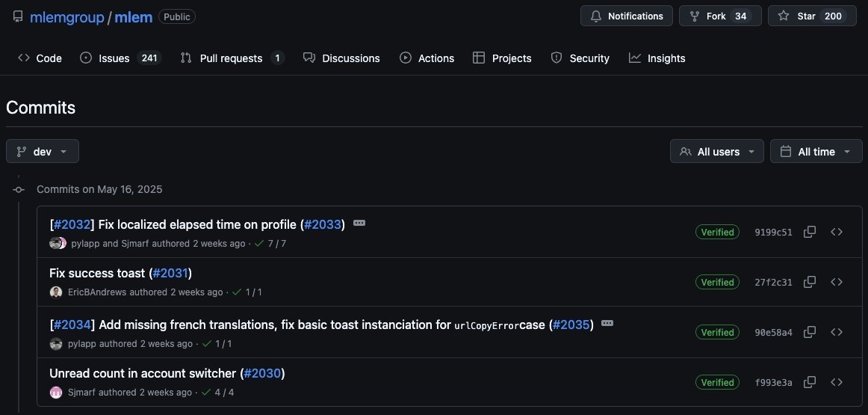The width and height of the screenshot is (868, 415).
Task: Open the All time date filter
Action: (x=816, y=151)
